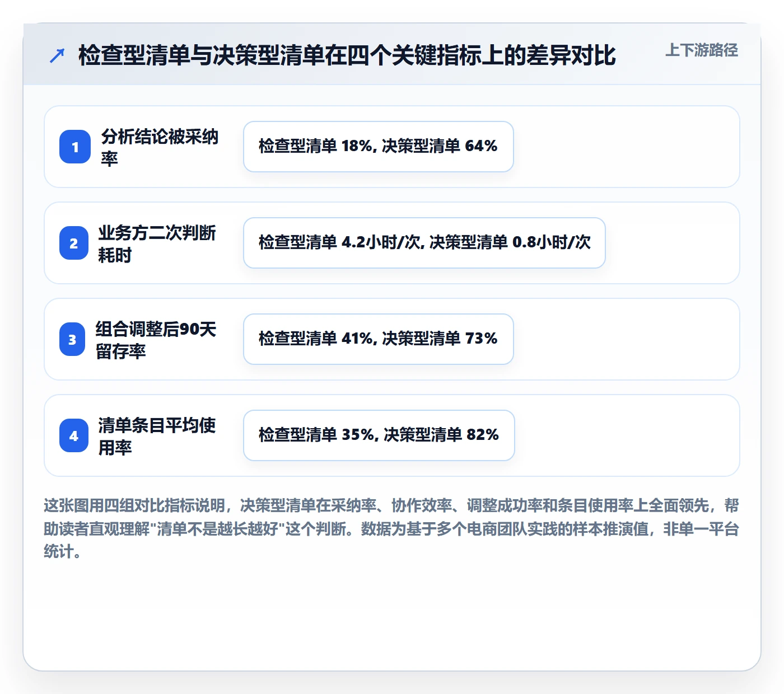Click the numbered badge 1
784x694 pixels.
pos(75,147)
